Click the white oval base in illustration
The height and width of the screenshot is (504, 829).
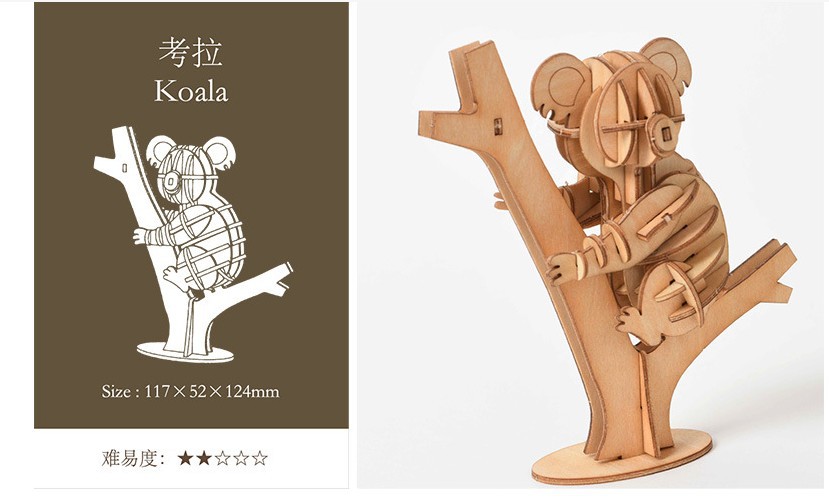point(185,352)
